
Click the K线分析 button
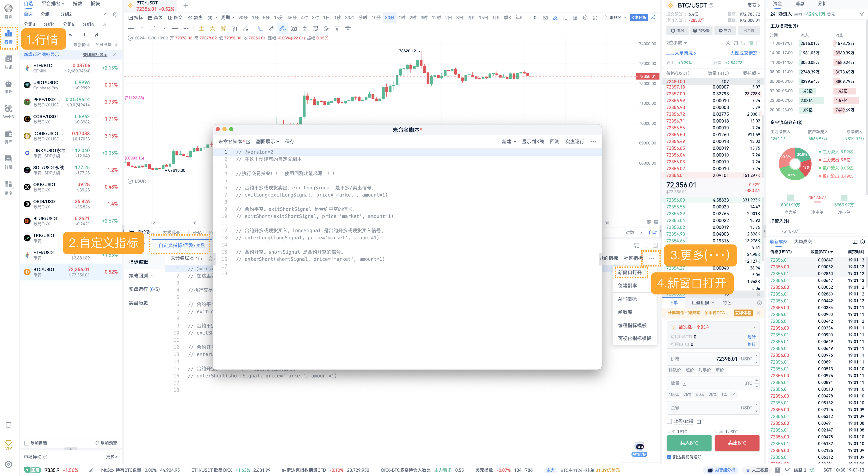point(638,18)
